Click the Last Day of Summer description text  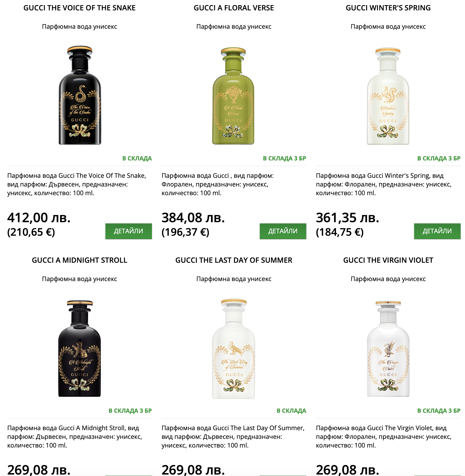click(233, 437)
